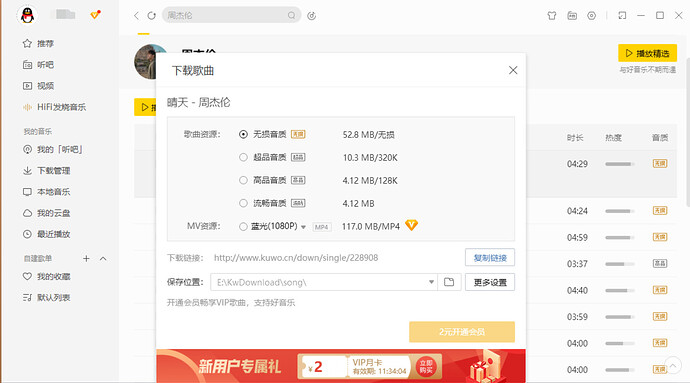Collapse the 自建歌单 section chevron

point(103,258)
